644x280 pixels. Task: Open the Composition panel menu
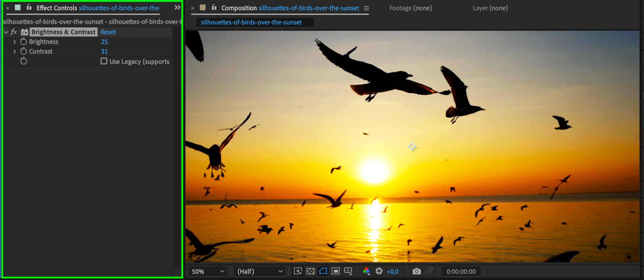(x=366, y=8)
